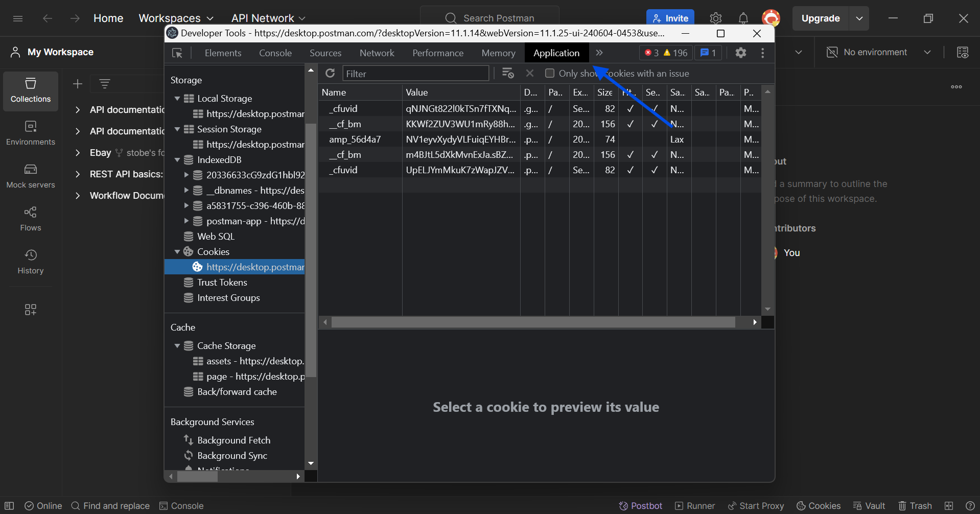Open Environments in the Postman sidebar
The image size is (980, 514).
point(31,133)
